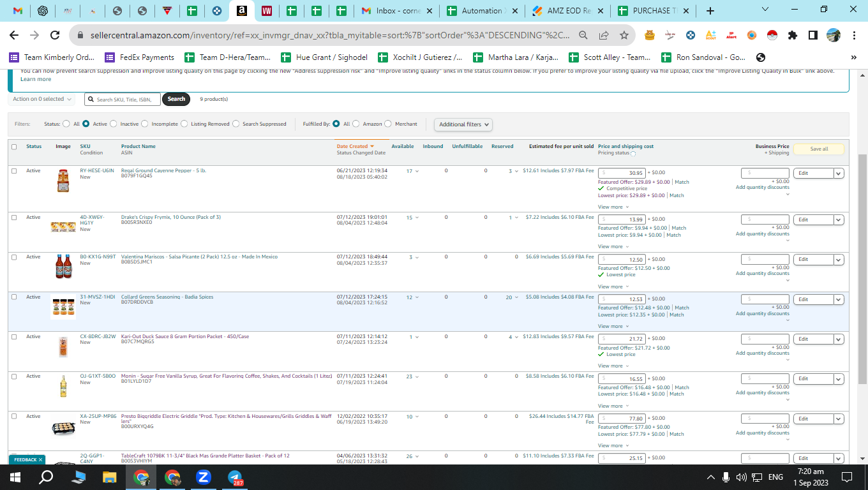Open the Chrome profile avatar

click(x=834, y=36)
